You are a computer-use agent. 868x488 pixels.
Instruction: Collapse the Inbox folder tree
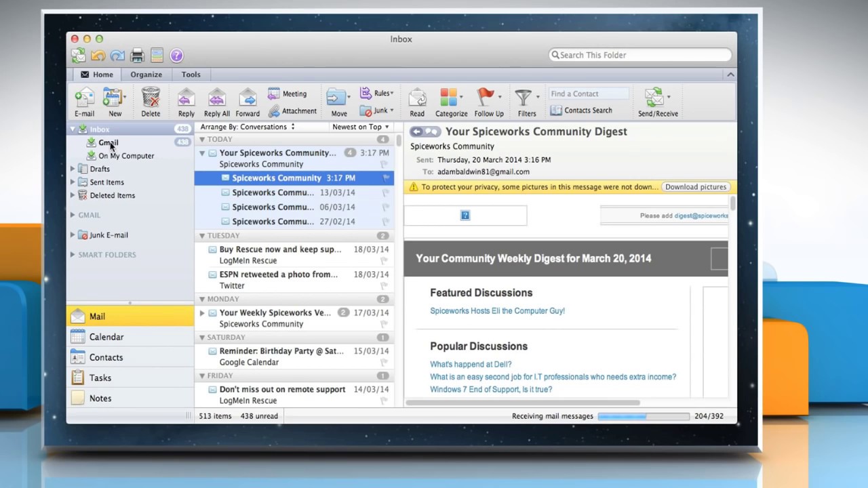pos(73,129)
